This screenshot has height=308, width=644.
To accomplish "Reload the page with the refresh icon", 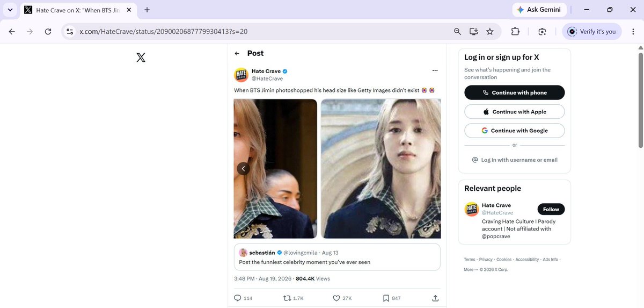I will coord(48,32).
